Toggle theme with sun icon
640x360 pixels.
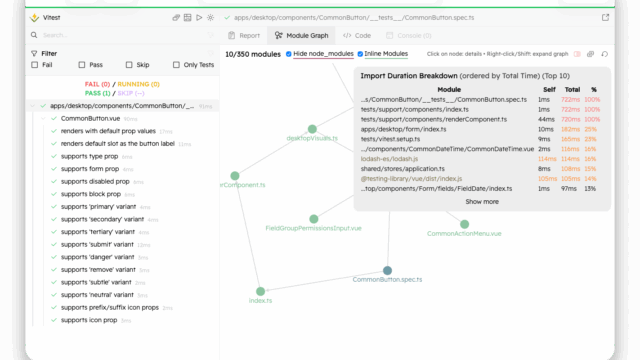(211, 18)
